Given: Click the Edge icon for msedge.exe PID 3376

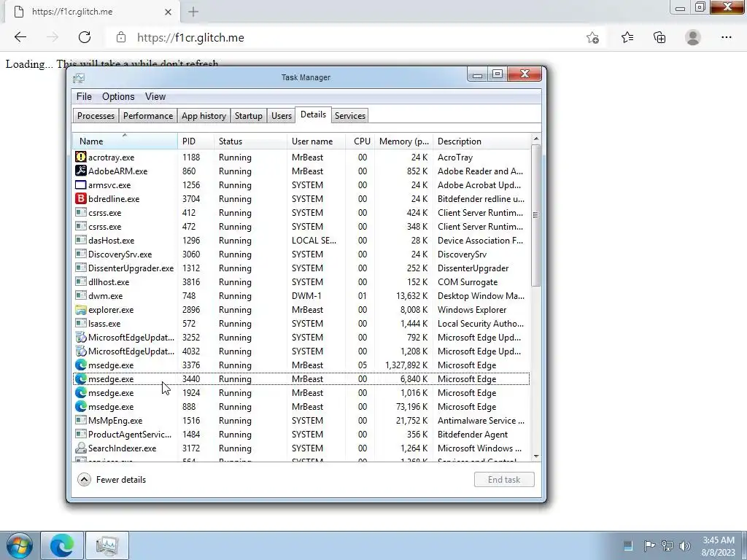Looking at the screenshot, I should click(81, 365).
